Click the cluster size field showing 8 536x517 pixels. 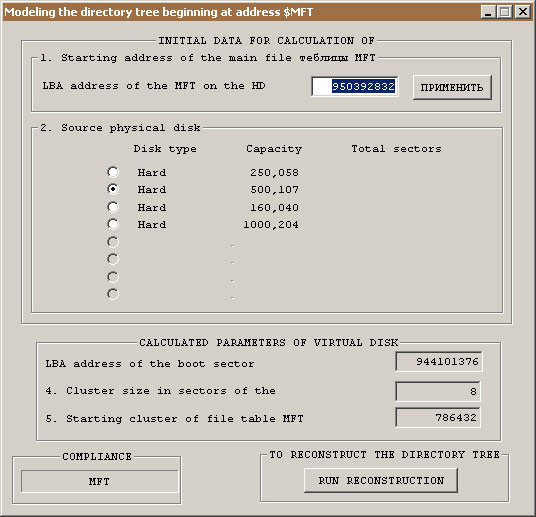pos(438,391)
